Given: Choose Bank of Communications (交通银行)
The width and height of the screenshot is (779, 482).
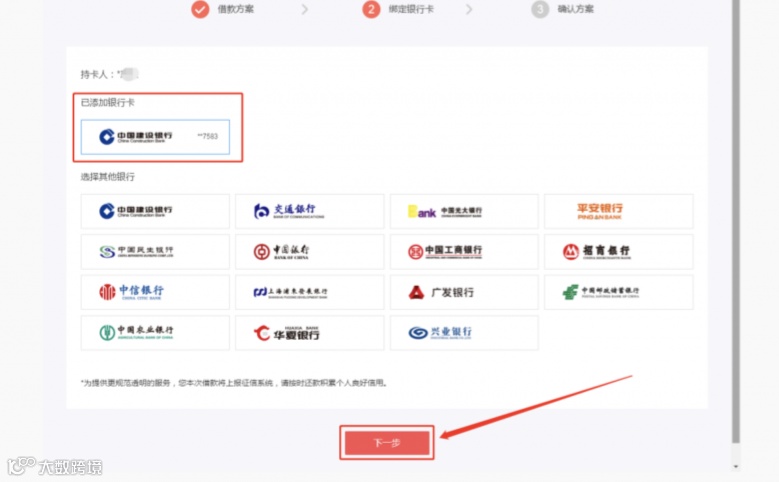Looking at the screenshot, I should (x=310, y=211).
